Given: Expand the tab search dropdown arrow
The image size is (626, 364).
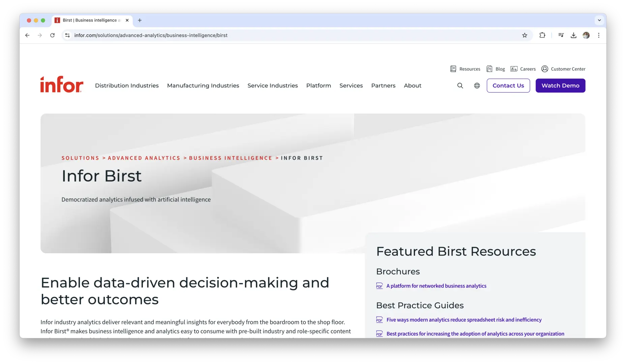Looking at the screenshot, I should click(599, 20).
